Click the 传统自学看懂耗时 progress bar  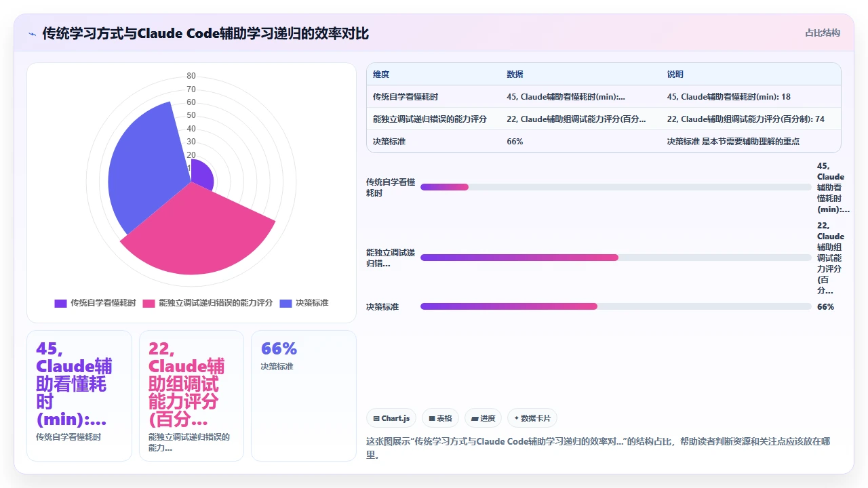(616, 187)
